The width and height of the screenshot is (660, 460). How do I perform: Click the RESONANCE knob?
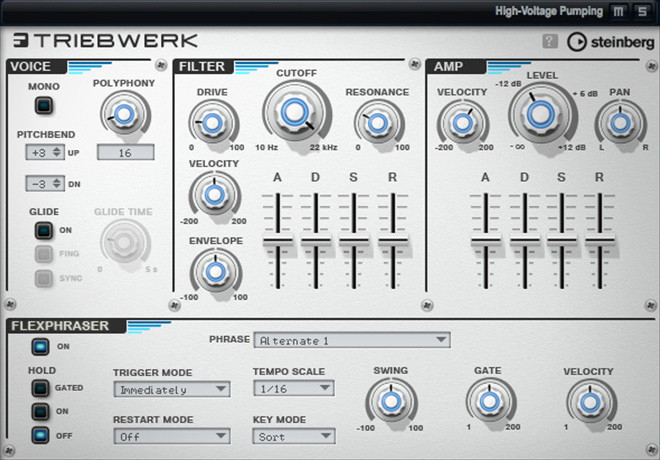[378, 123]
